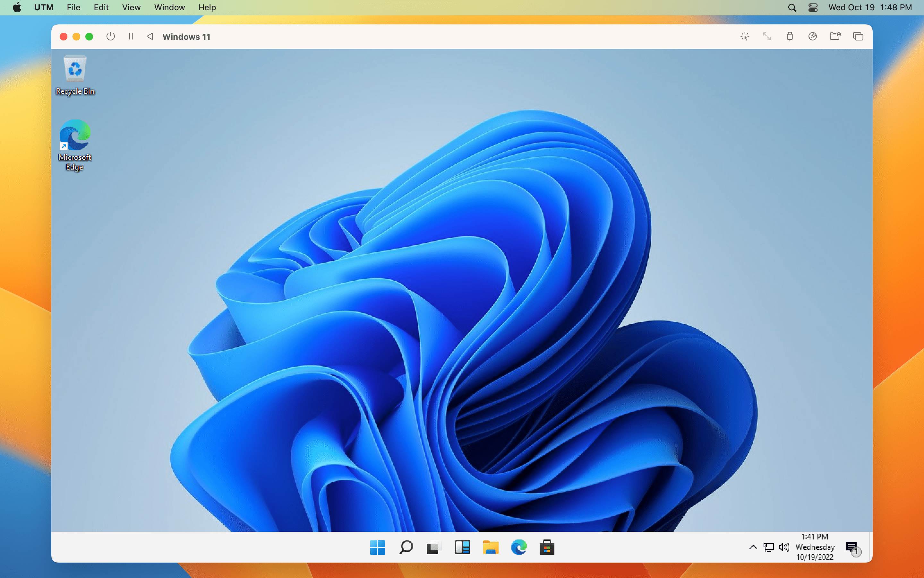This screenshot has width=924, height=578.
Task: Open the File menu
Action: tap(73, 7)
